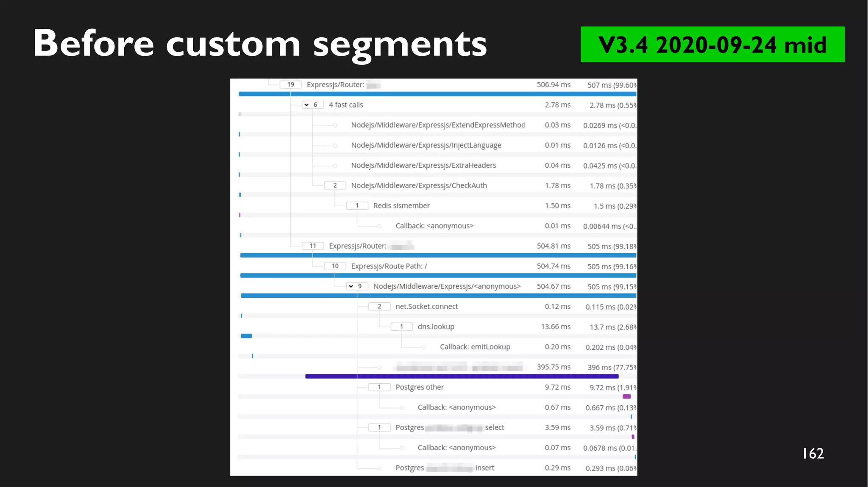Click the top Expressjs/Router blue timeline bar
Screen dimensions: 868x487
click(x=437, y=94)
